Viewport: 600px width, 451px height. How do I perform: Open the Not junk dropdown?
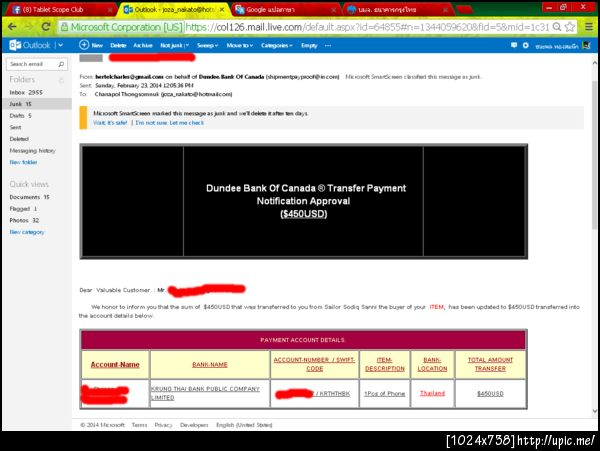click(174, 46)
